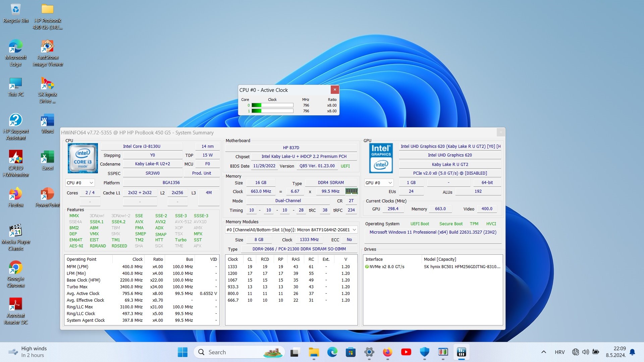Open Word desktop shortcut
This screenshot has width=644, height=362.
click(47, 123)
